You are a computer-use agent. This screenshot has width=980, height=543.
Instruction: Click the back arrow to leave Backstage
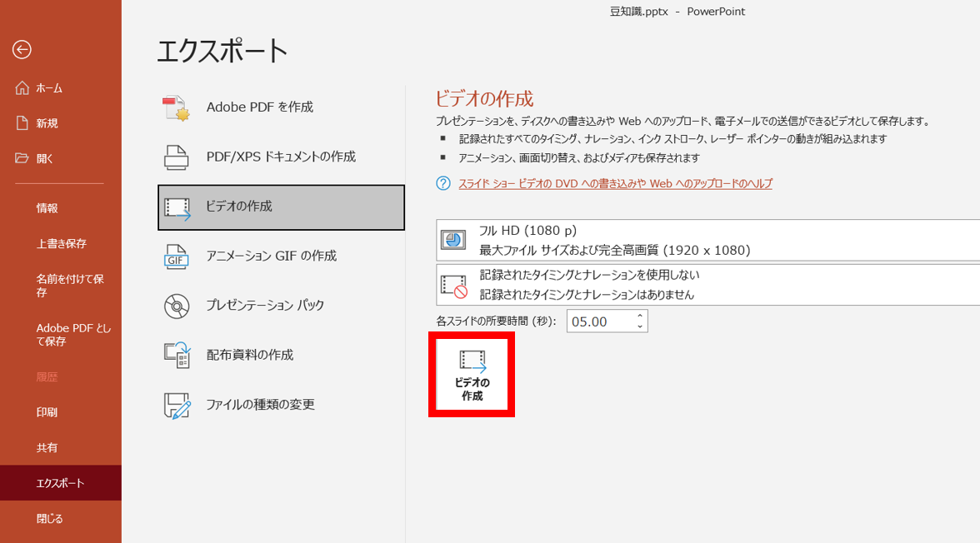click(x=22, y=49)
